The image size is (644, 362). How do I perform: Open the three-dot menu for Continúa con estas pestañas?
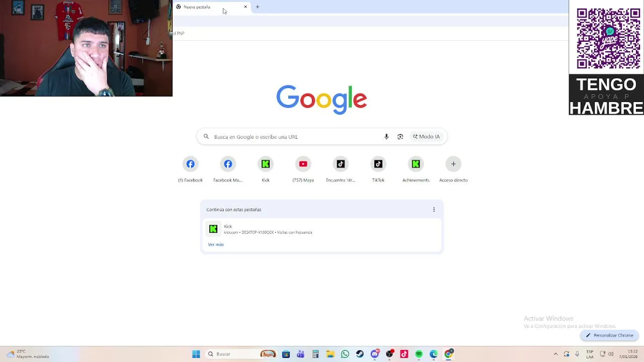434,210
